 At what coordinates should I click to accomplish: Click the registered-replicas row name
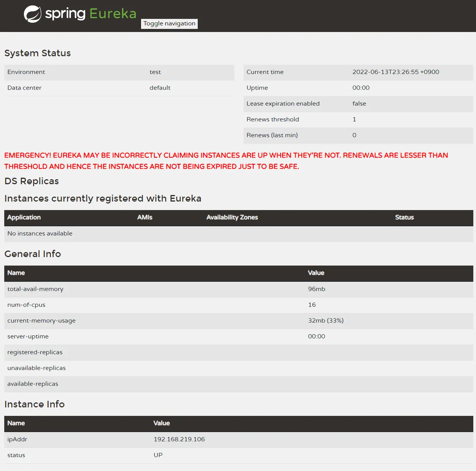pos(35,352)
